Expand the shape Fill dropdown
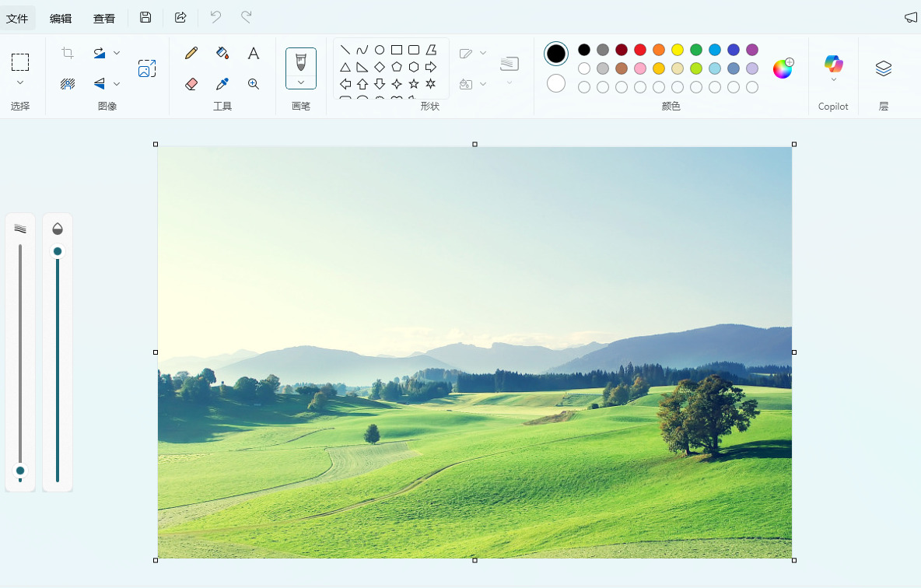Screen dimensions: 921x588 click(483, 84)
